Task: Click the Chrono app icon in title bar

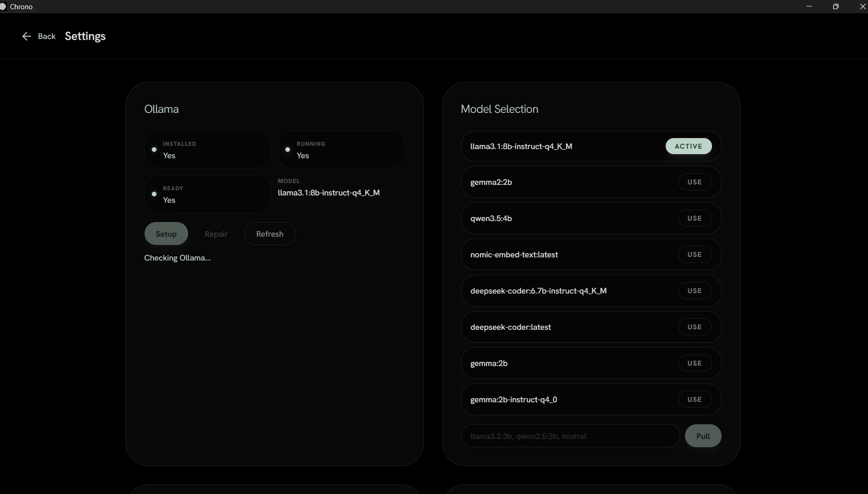Action: pyautogui.click(x=3, y=6)
